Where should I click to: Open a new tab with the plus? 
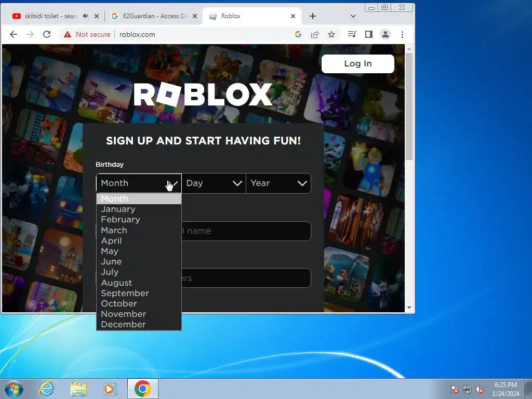[313, 16]
